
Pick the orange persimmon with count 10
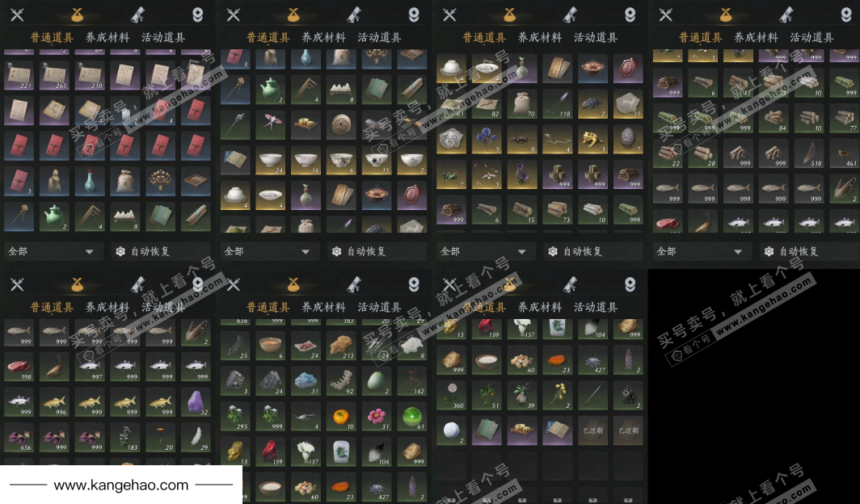coord(341,416)
